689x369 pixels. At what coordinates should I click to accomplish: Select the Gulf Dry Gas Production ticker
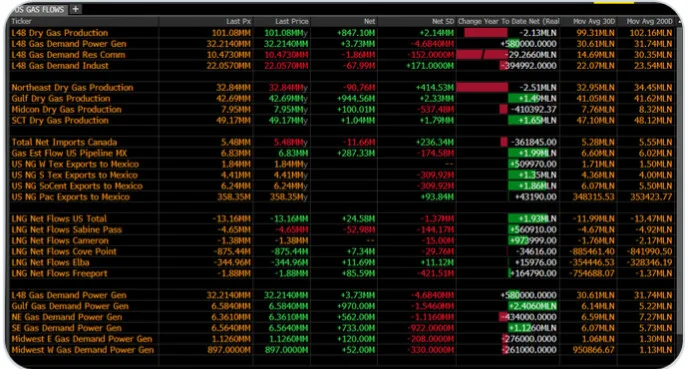point(61,98)
